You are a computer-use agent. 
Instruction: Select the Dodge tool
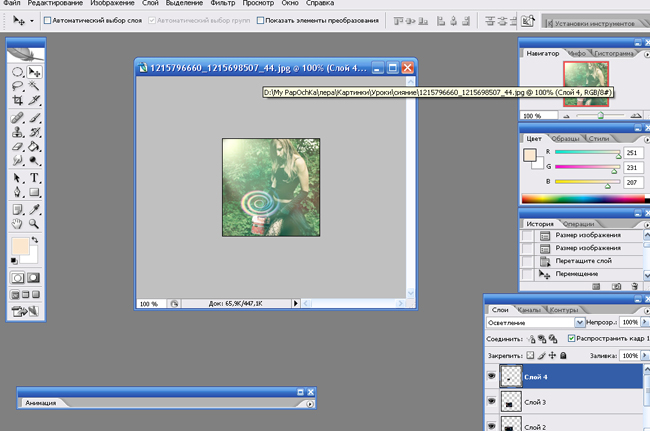tap(34, 160)
